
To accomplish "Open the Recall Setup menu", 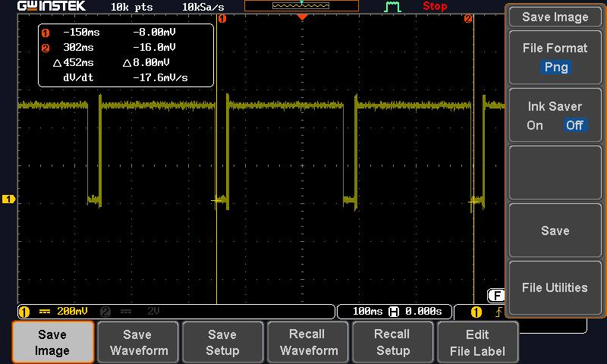I will [x=392, y=342].
